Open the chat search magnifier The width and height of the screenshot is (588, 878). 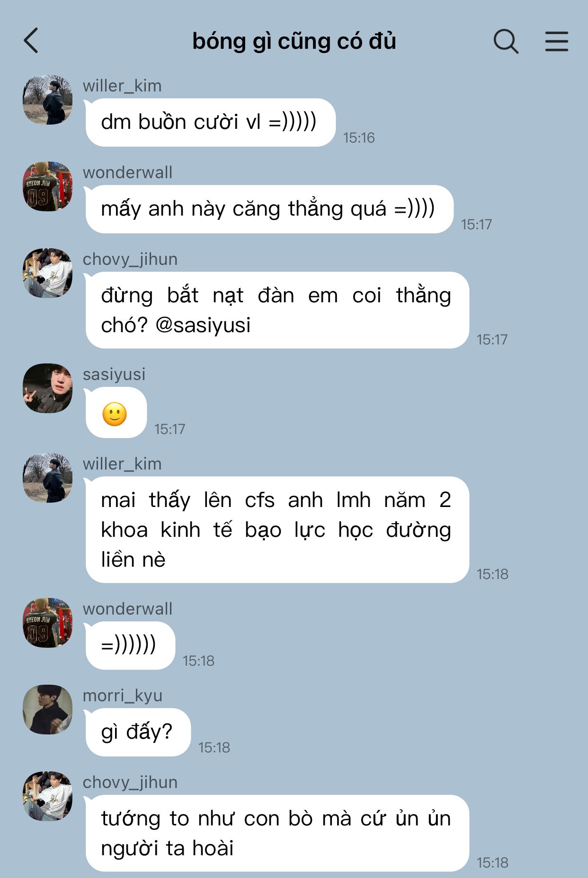506,41
